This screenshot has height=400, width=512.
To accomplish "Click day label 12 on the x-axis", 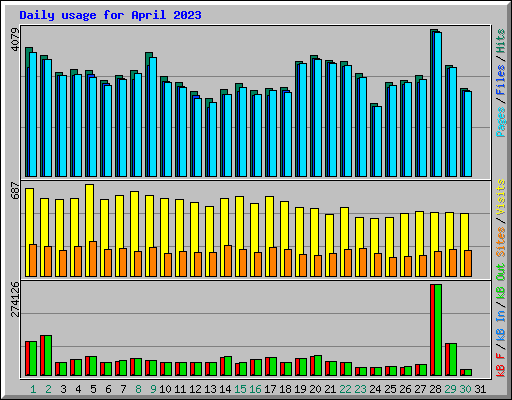I will pyautogui.click(x=195, y=389).
